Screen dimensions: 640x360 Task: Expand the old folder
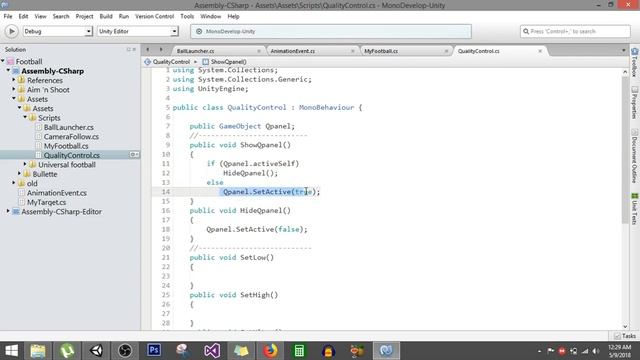point(14,183)
